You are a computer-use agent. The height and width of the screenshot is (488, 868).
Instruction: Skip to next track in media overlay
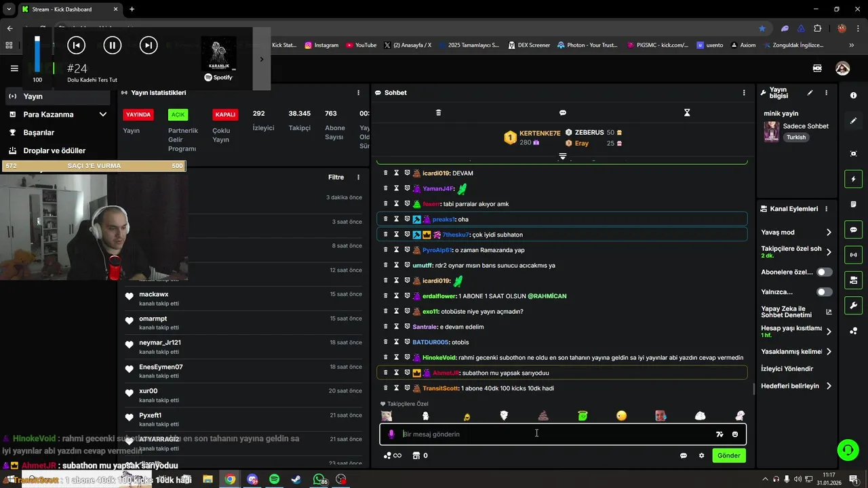(148, 45)
